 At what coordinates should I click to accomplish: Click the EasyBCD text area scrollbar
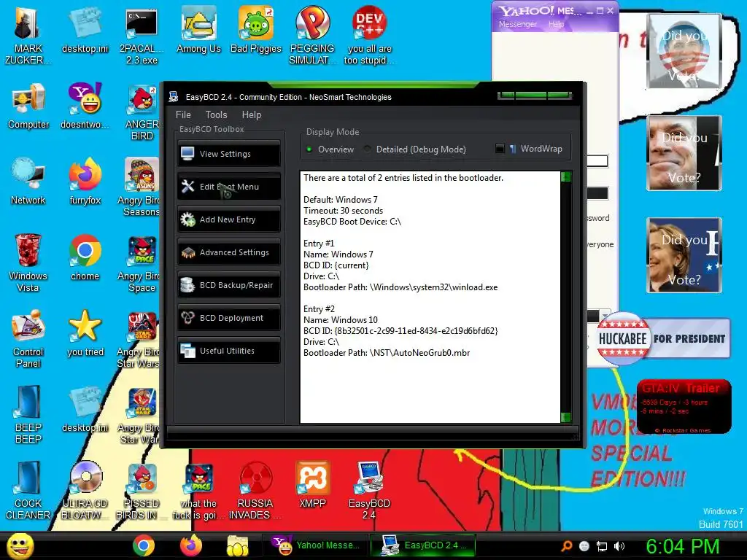[x=566, y=297]
